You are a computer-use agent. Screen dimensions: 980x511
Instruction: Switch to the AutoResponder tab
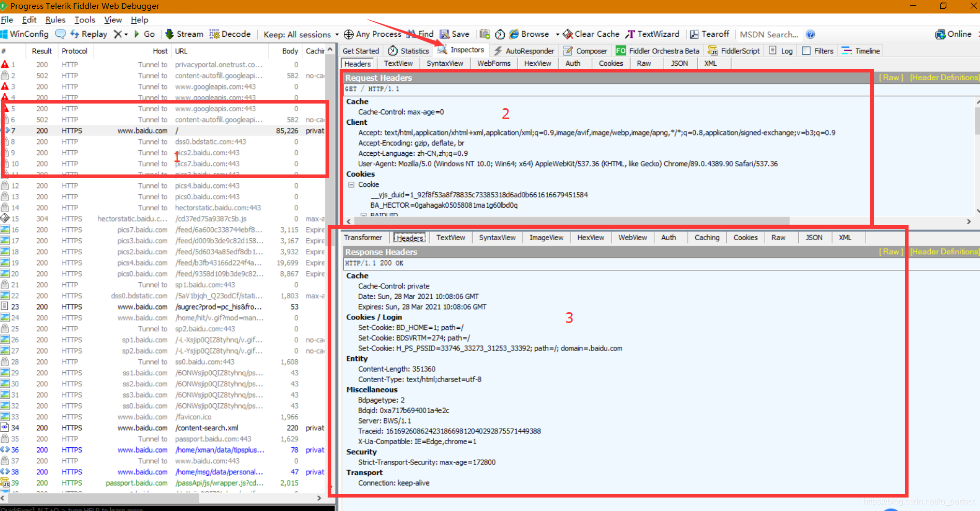point(524,51)
